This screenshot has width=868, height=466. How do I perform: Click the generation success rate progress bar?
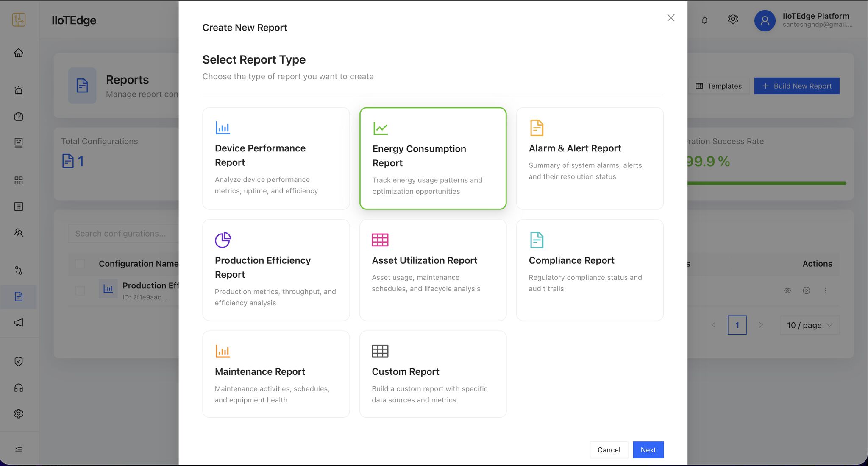tap(767, 184)
